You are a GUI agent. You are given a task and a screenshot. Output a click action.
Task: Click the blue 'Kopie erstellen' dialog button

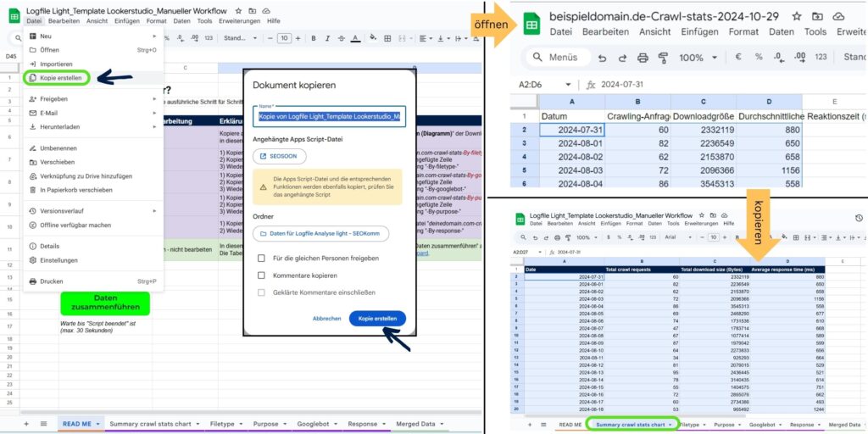[x=377, y=319]
